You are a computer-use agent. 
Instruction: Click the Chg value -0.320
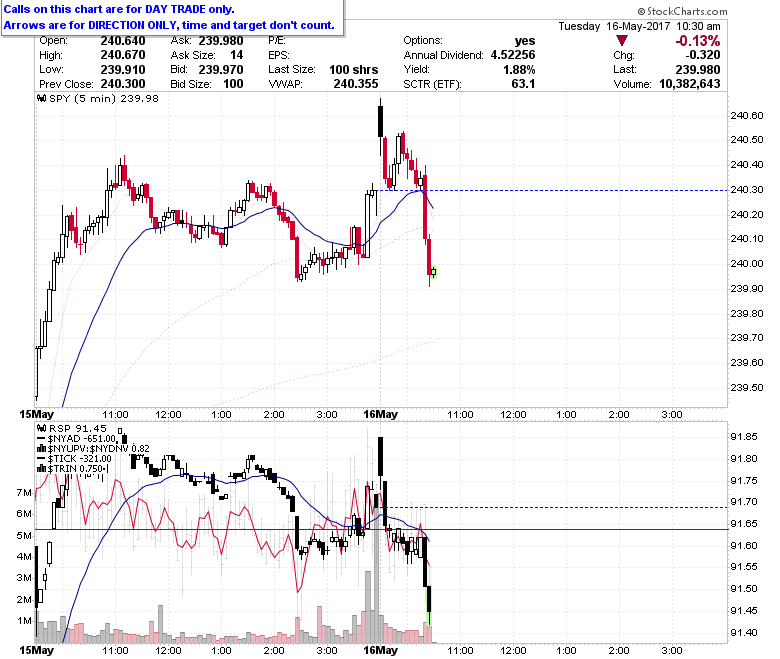point(702,55)
